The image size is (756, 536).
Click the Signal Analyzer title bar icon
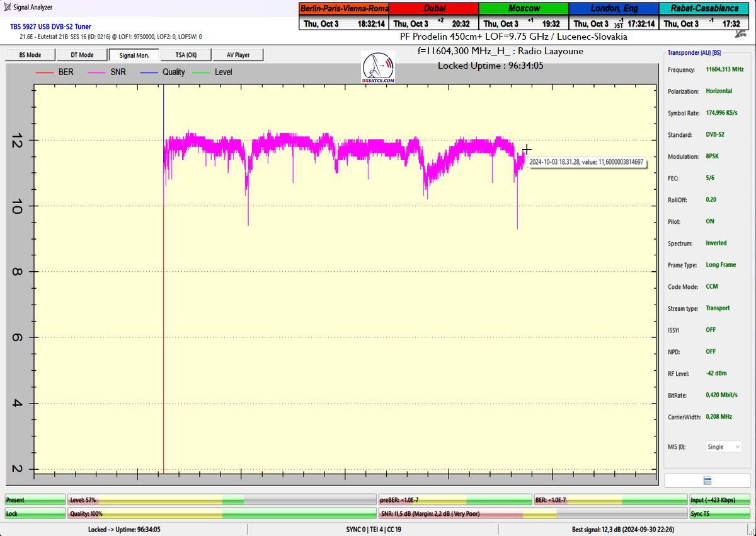(6, 7)
